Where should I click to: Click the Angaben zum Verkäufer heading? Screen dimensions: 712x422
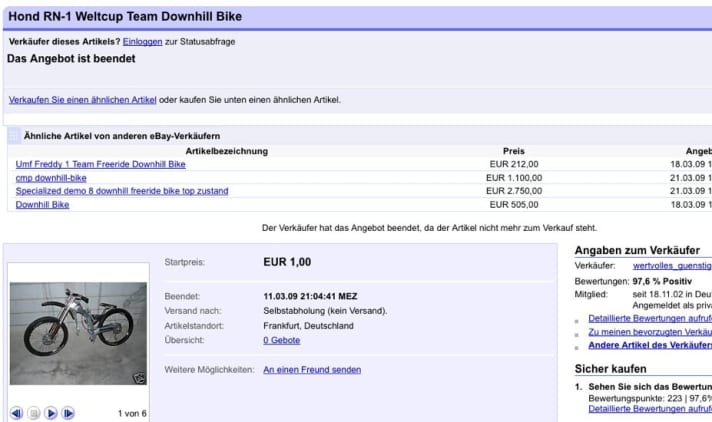637,250
